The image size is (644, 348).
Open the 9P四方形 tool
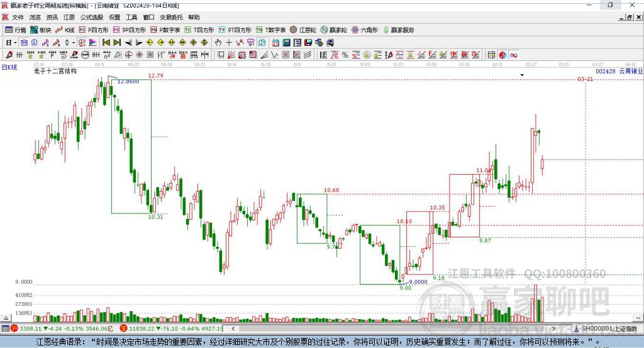130,30
